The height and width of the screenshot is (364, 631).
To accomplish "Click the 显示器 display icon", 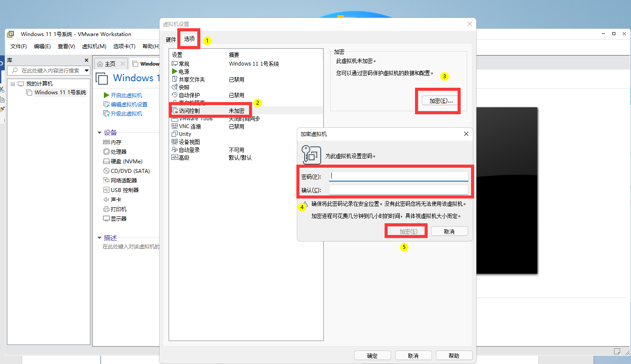I will (x=106, y=218).
